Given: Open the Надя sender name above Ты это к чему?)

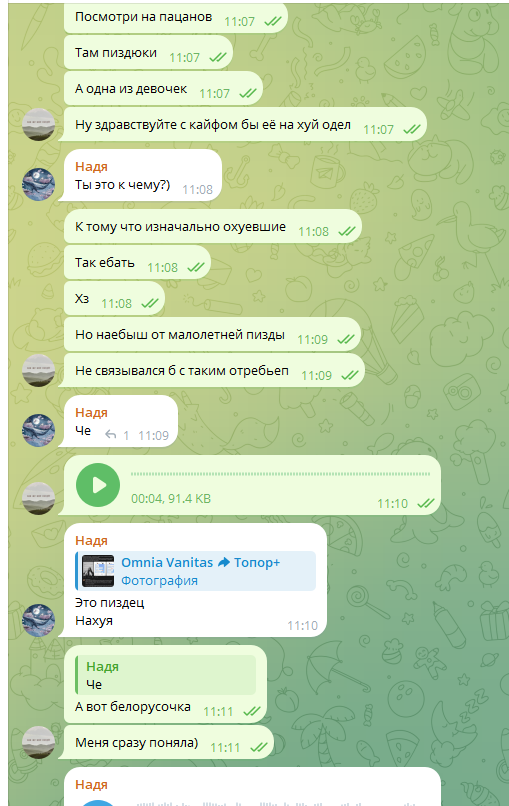Looking at the screenshot, I should click(x=91, y=166).
